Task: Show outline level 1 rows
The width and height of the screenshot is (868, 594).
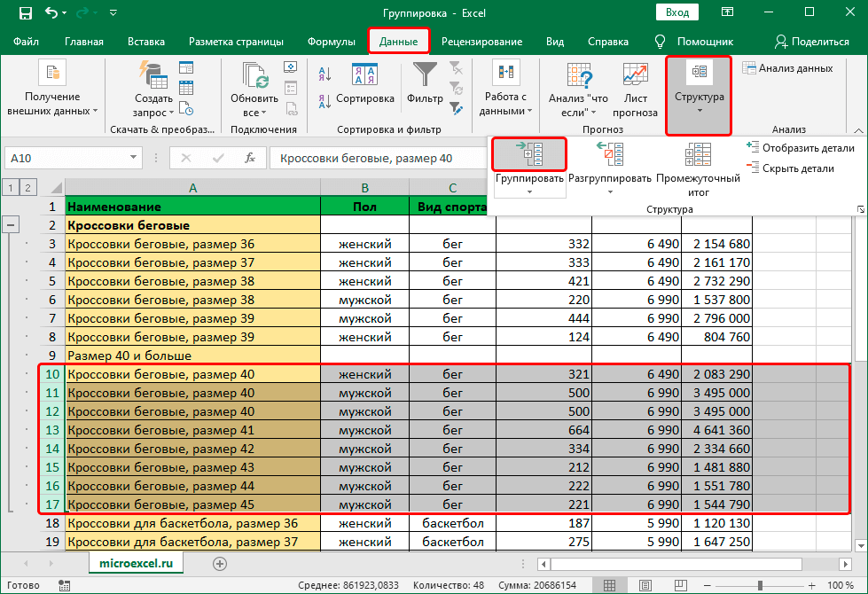Action: point(10,187)
